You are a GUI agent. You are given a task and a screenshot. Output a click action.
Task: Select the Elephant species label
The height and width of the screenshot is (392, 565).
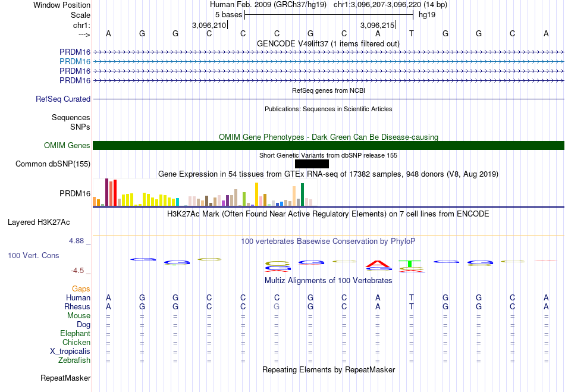[x=76, y=333]
